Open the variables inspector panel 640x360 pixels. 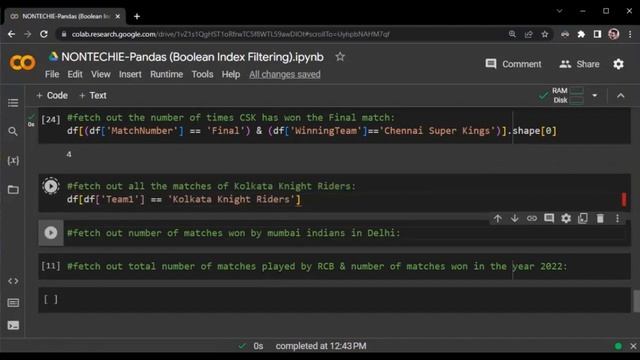click(13, 160)
